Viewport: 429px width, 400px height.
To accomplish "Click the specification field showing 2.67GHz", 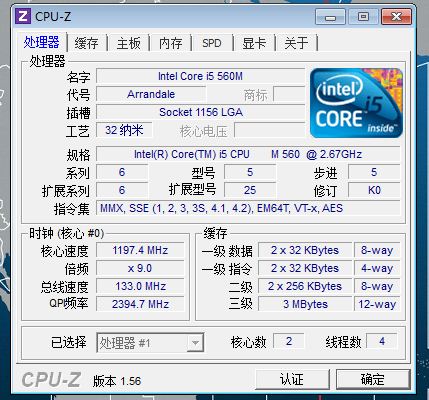I will (x=248, y=154).
